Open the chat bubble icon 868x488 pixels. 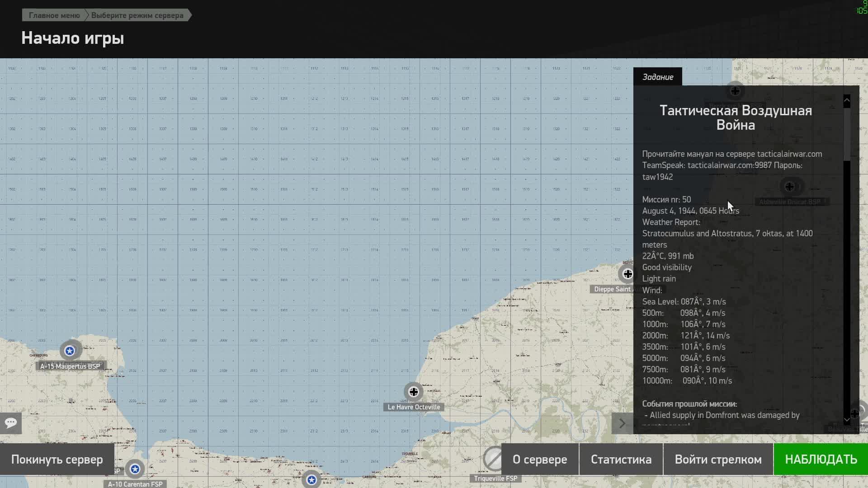coord(11,423)
